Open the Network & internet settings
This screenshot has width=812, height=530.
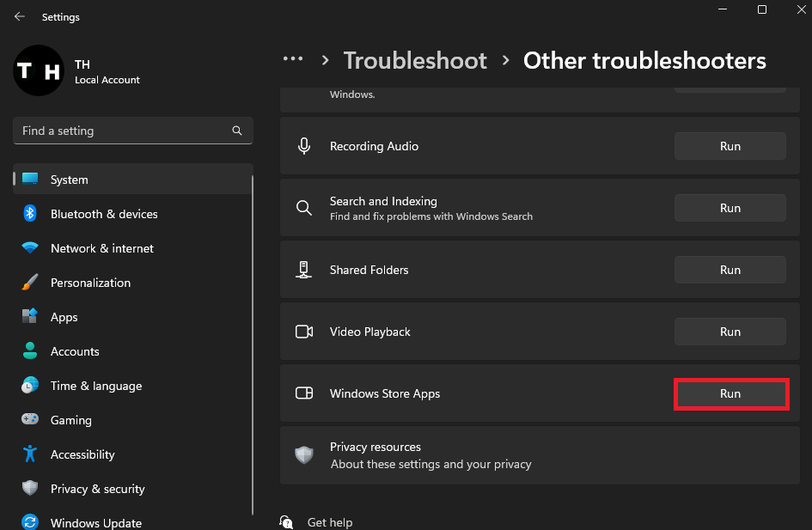pos(101,248)
